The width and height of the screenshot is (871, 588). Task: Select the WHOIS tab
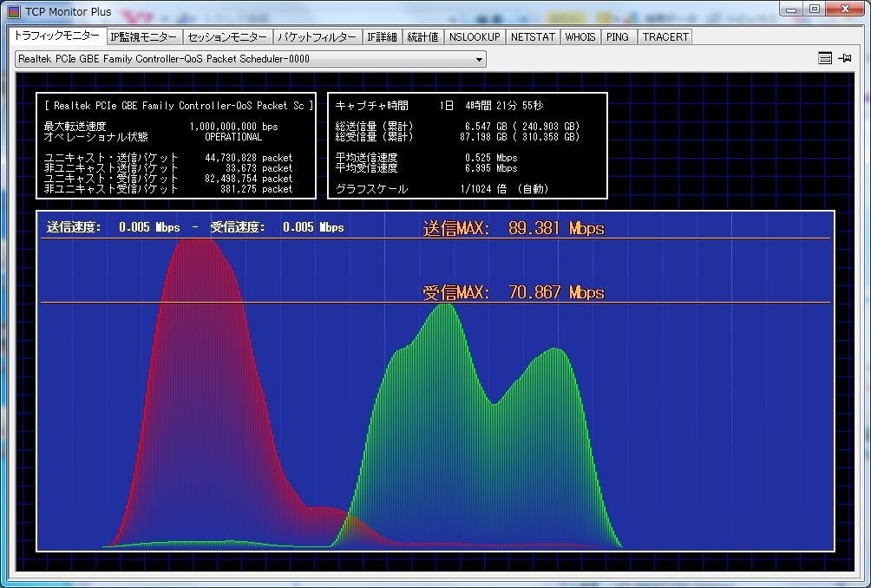580,37
